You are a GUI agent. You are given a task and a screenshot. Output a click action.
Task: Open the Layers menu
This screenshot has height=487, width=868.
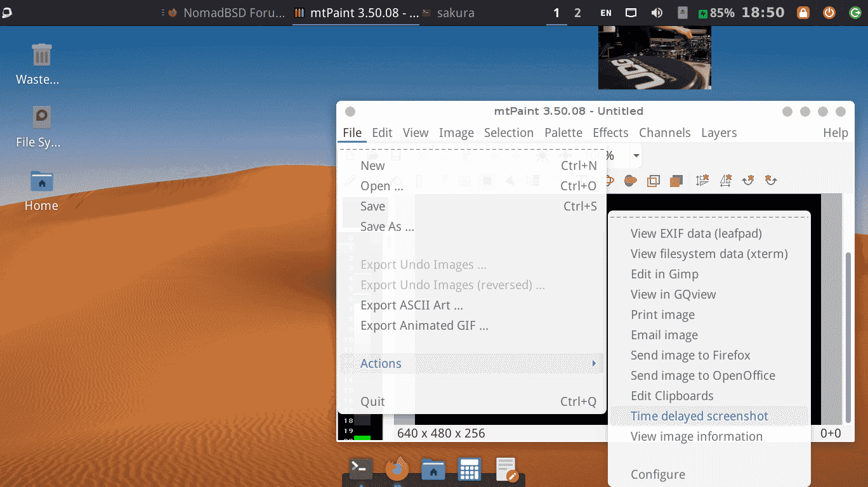(719, 133)
